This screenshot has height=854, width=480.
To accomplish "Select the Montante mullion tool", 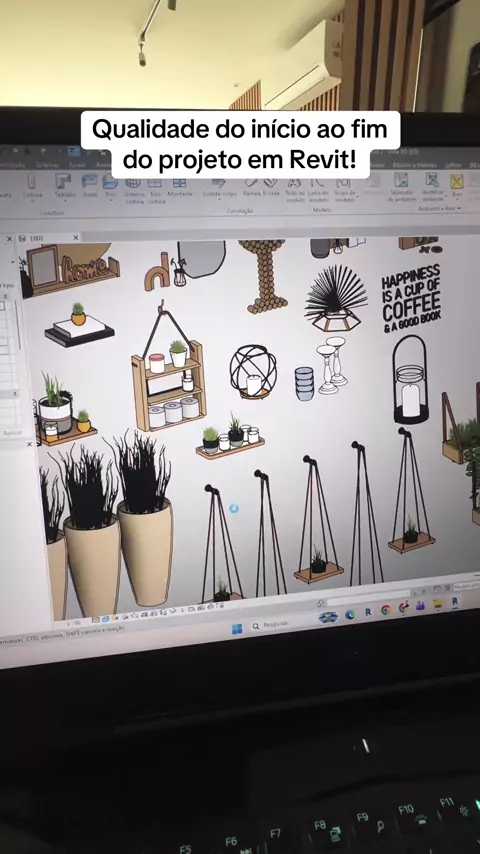I will coord(180,186).
